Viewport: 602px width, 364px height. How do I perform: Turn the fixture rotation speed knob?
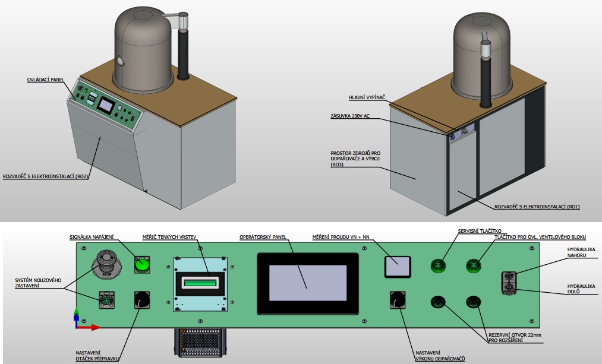[141, 300]
